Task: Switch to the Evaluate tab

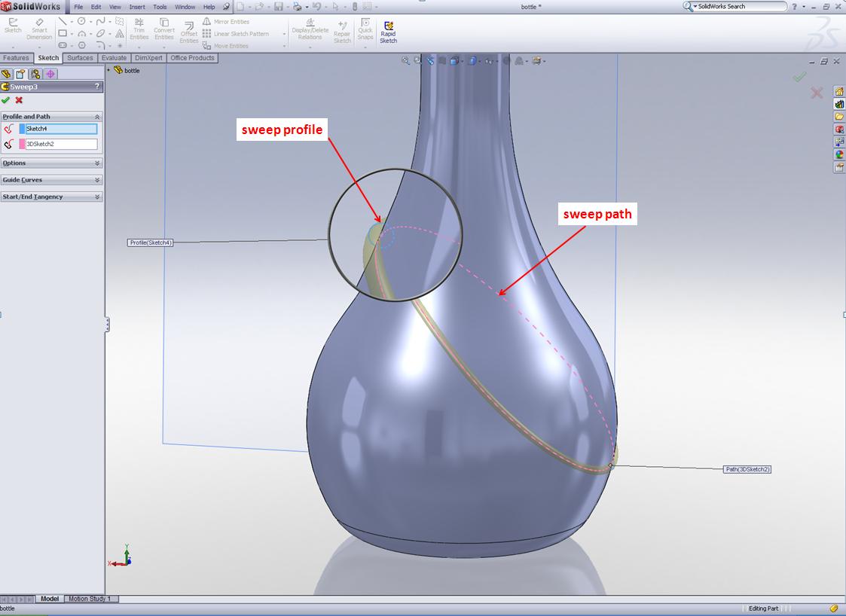Action: click(114, 58)
